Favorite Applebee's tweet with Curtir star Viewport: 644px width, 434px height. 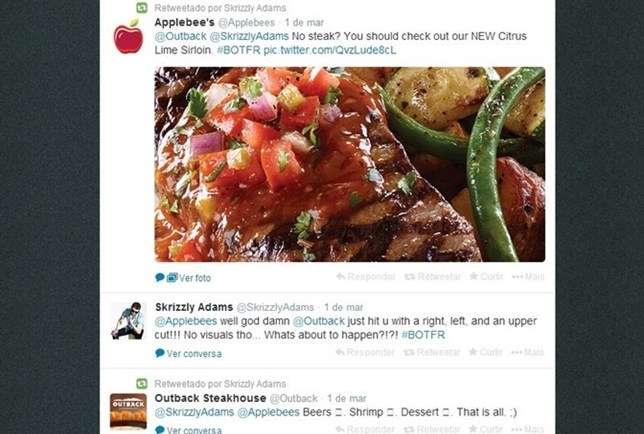point(486,276)
